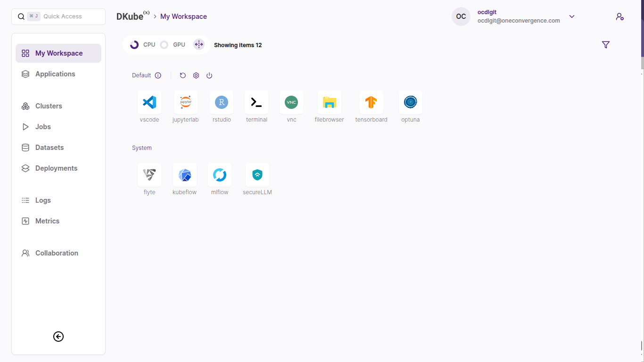Click the filter funnel icon
The height and width of the screenshot is (362, 644).
pyautogui.click(x=606, y=45)
